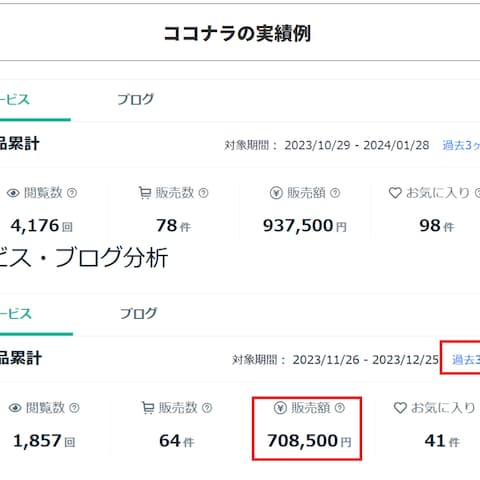Click the 64 件 sales count
This screenshot has width=480, height=480.
(x=177, y=441)
